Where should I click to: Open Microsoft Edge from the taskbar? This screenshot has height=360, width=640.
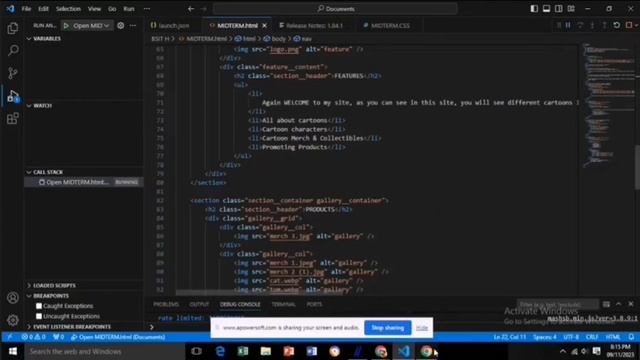220,351
